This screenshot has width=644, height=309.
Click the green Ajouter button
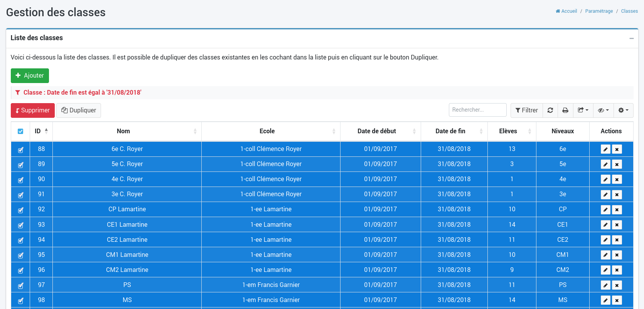30,76
